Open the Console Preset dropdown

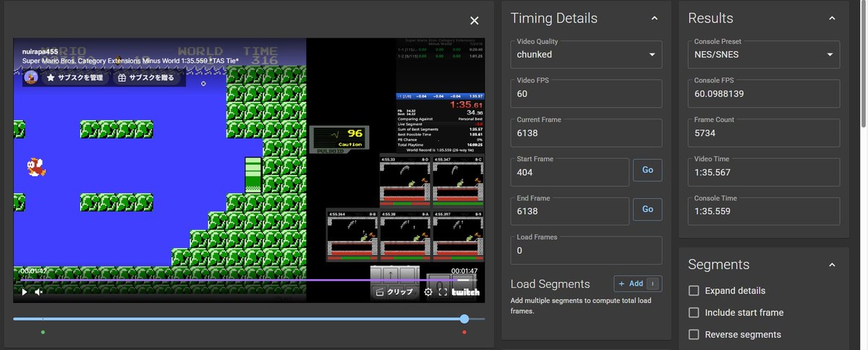click(x=764, y=54)
